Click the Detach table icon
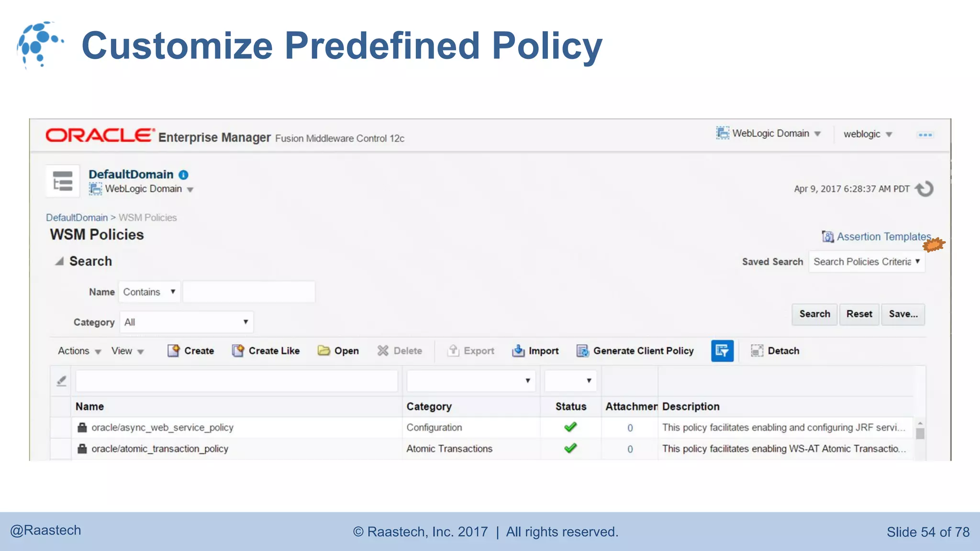The height and width of the screenshot is (551, 980). [757, 351]
